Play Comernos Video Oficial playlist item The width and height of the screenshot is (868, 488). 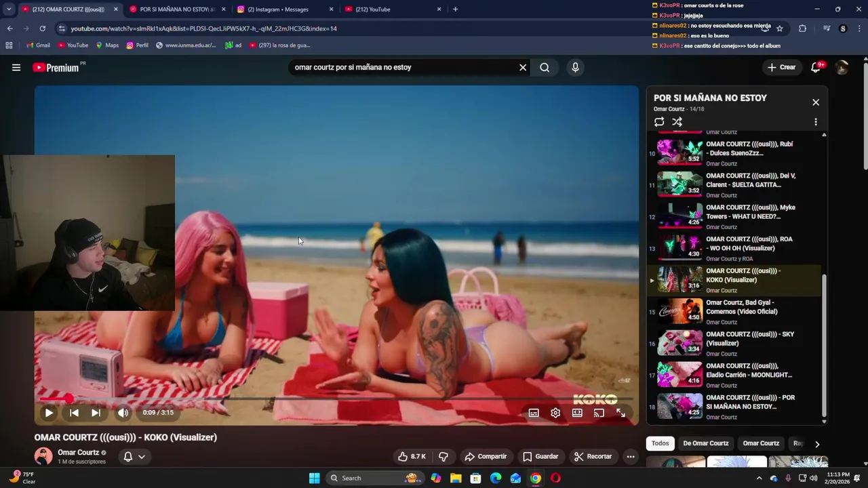click(735, 312)
